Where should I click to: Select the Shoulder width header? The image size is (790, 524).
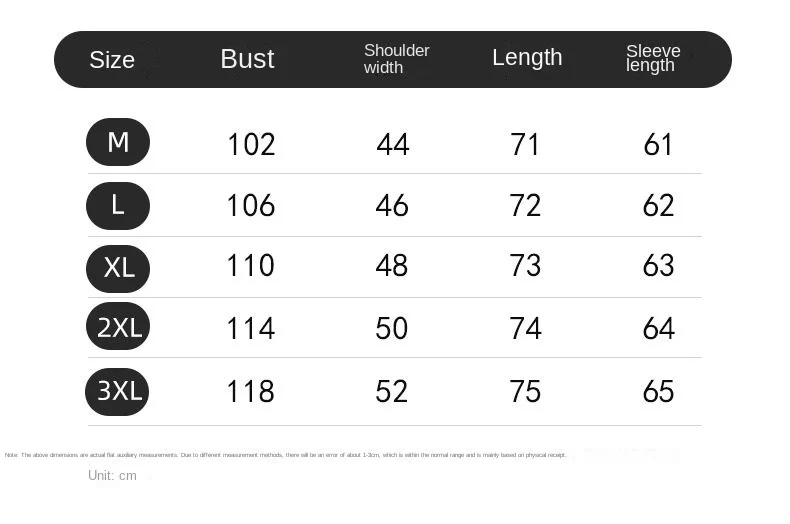397,59
